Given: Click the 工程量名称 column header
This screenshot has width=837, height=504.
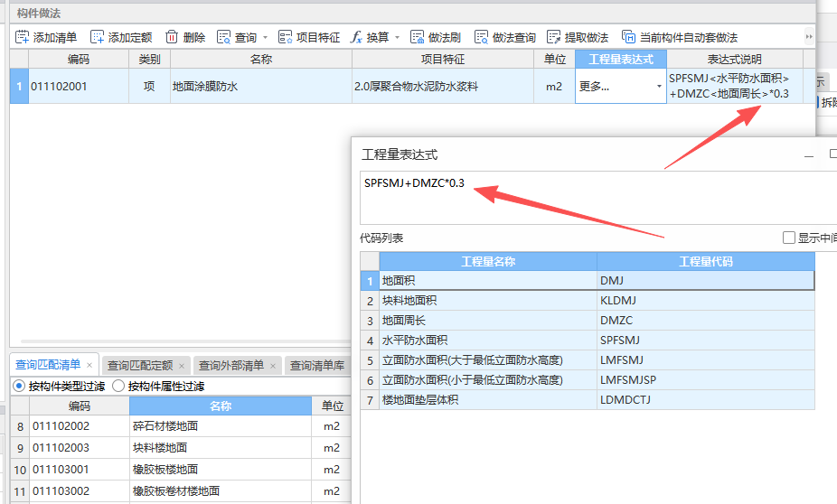Looking at the screenshot, I should (488, 261).
